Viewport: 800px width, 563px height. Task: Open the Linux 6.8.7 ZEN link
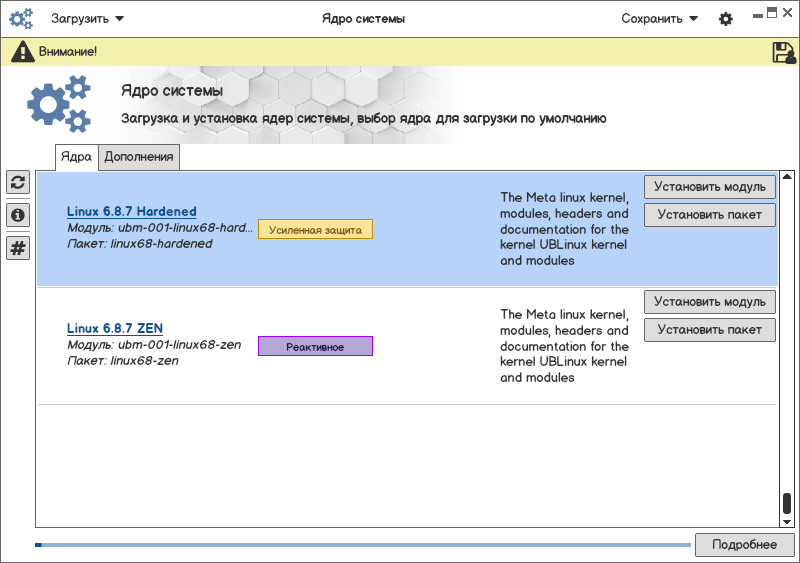coord(114,328)
